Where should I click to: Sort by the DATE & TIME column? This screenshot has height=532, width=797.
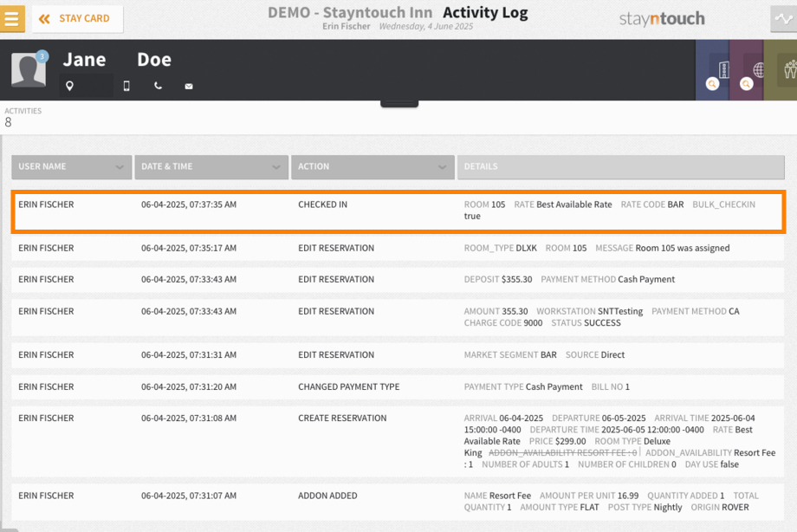[x=211, y=167]
